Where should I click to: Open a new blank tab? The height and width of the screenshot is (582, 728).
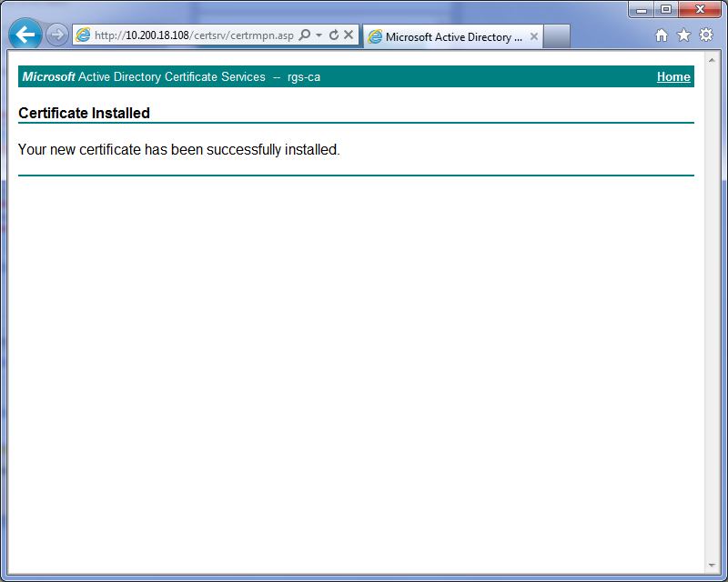coord(556,36)
